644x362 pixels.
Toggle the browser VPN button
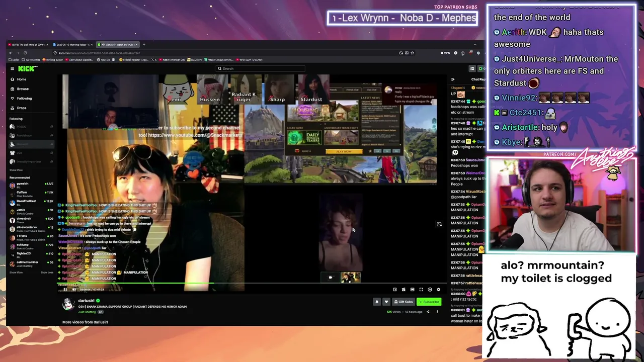click(445, 53)
